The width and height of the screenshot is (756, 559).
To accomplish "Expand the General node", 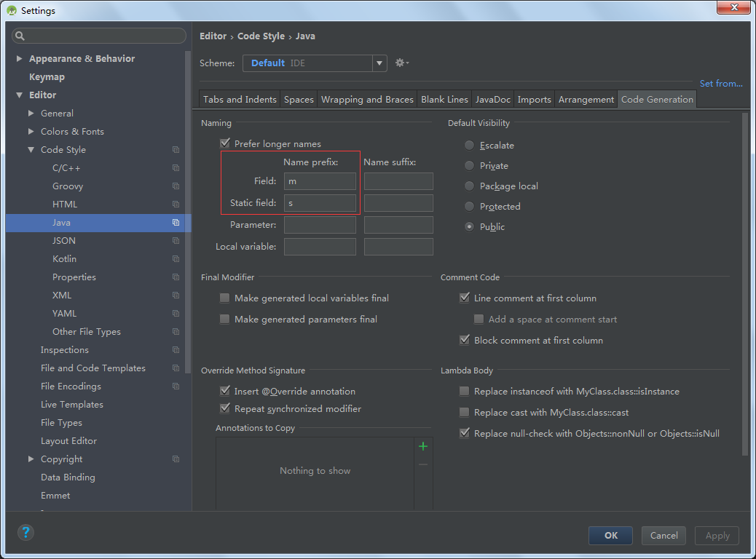I will tap(31, 114).
